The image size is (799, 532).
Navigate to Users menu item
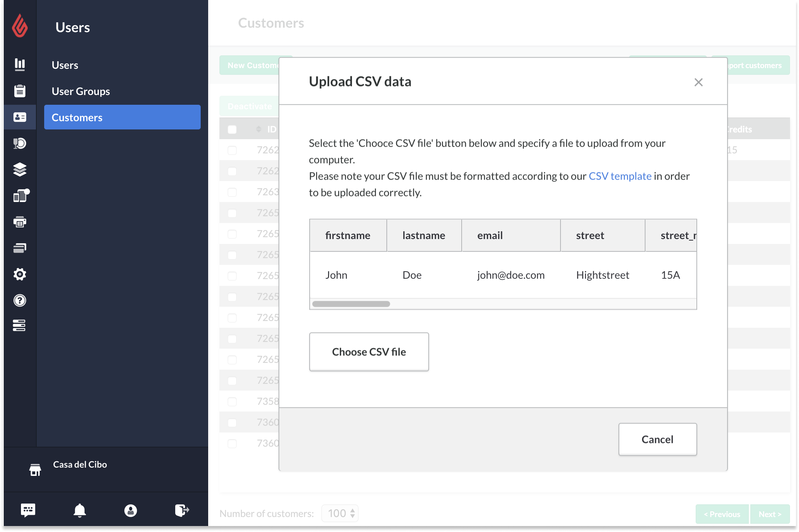(x=64, y=64)
